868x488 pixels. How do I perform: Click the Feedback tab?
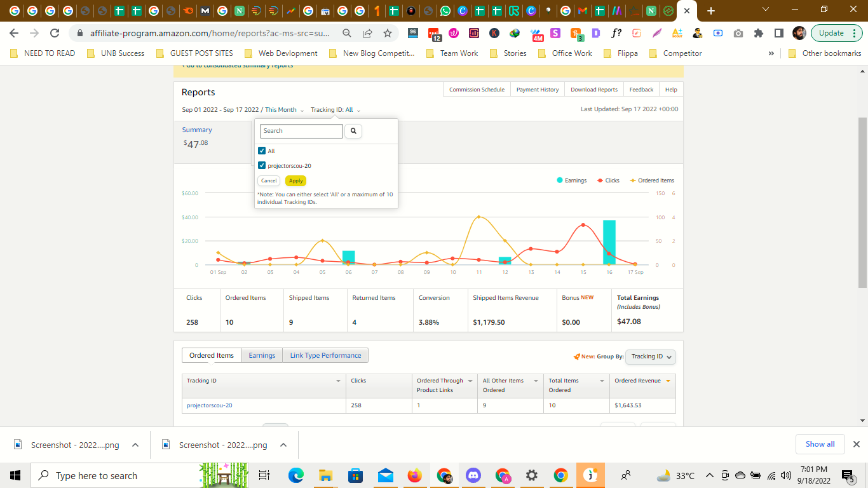pyautogui.click(x=641, y=90)
